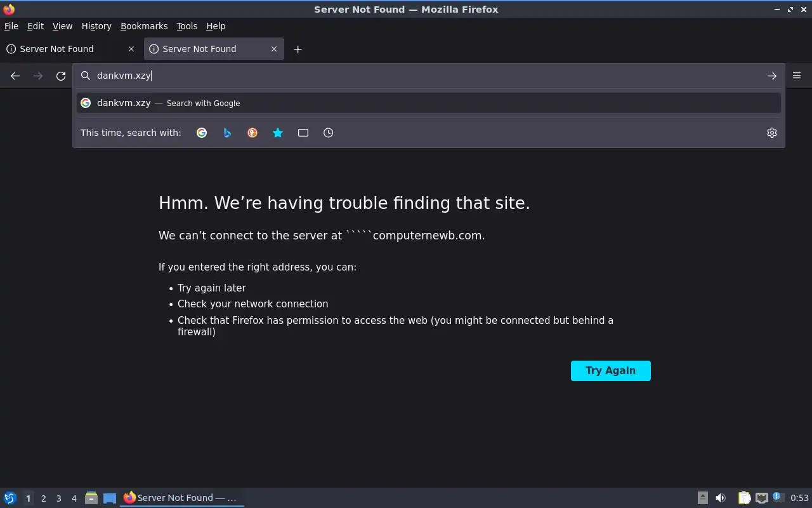Image resolution: width=812 pixels, height=508 pixels.
Task: Open the volume control in tray
Action: point(721,498)
